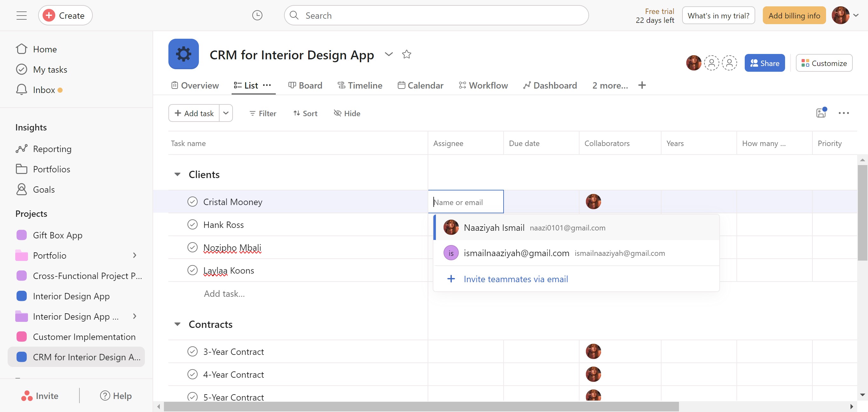868x412 pixels.
Task: Click the Customize button icon
Action: point(805,63)
